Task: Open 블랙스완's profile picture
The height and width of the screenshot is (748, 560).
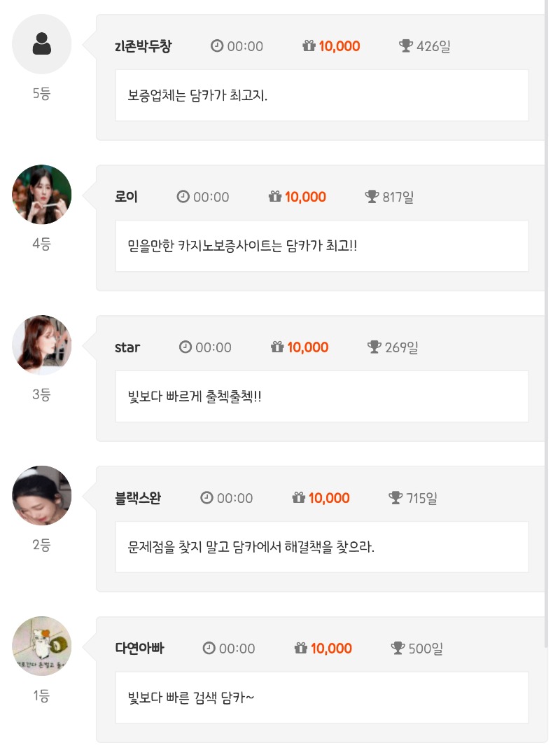Action: click(42, 496)
